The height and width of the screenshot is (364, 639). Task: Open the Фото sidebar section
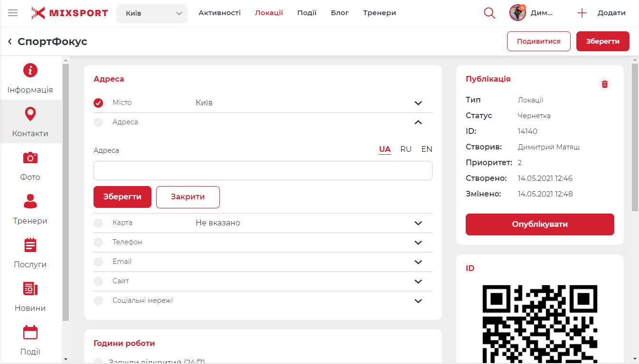tap(30, 166)
